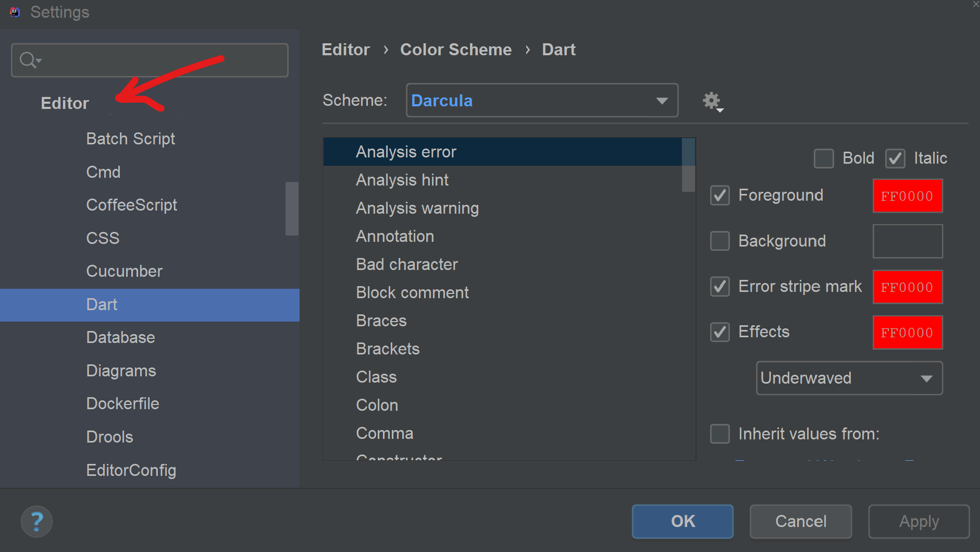This screenshot has width=980, height=552.
Task: Choose the Analysis warning list item
Action: [x=417, y=208]
